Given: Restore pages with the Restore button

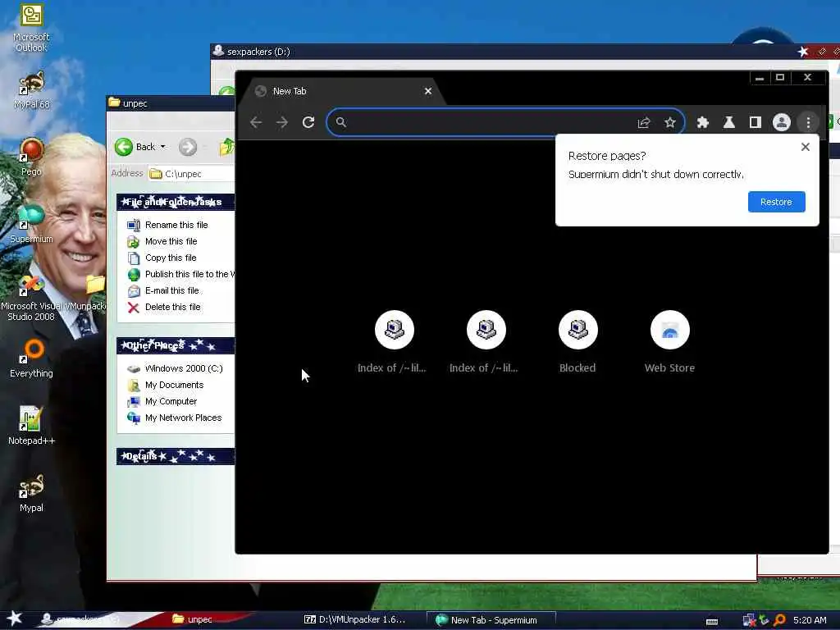Looking at the screenshot, I should tap(776, 202).
